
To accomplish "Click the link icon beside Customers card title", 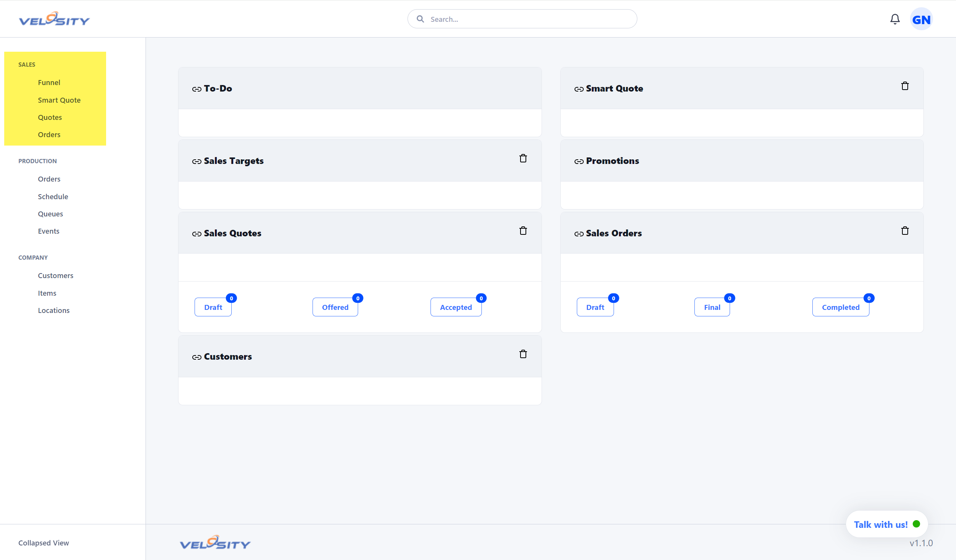I will pos(196,357).
